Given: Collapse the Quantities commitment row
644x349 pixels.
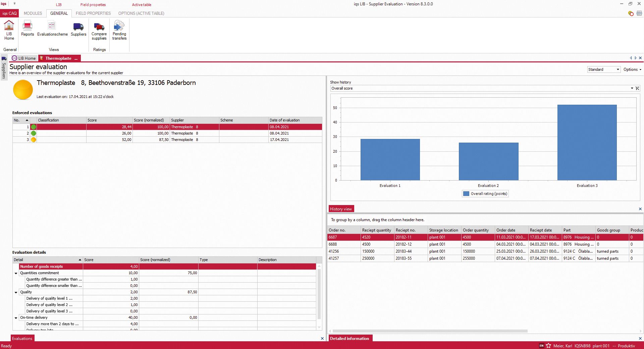Looking at the screenshot, I should pos(16,273).
